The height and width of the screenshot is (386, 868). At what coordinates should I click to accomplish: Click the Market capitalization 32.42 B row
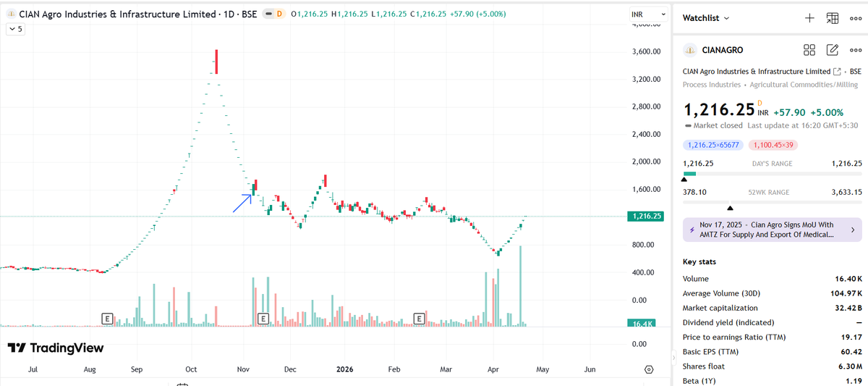tap(773, 308)
